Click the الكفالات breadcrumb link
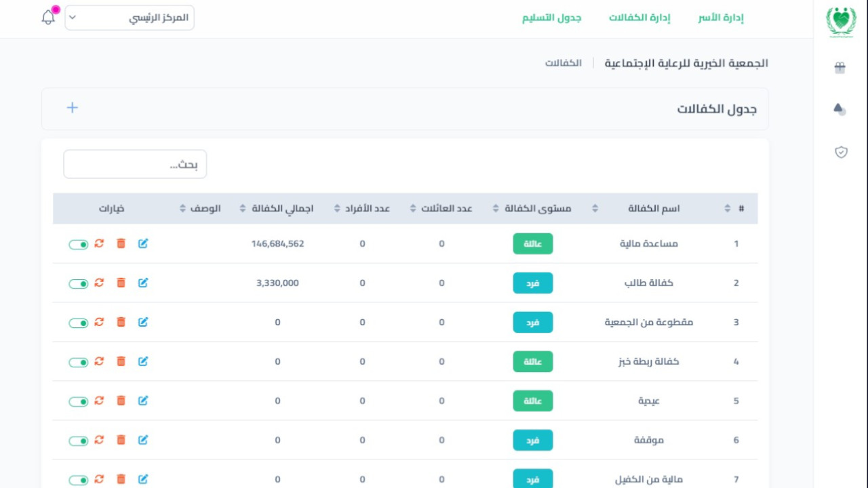This screenshot has height=488, width=868. point(563,63)
